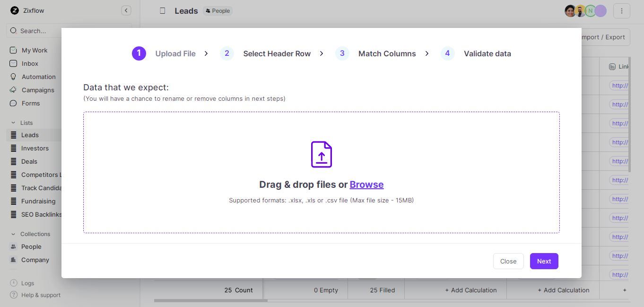Image resolution: width=644 pixels, height=307 pixels.
Task: Open Logs via its sidebar icon
Action: (x=13, y=283)
